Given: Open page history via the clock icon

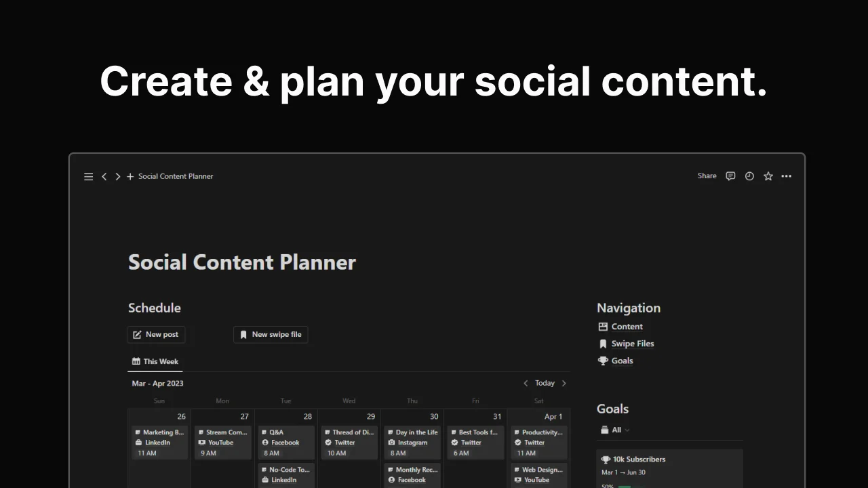Looking at the screenshot, I should coord(749,176).
